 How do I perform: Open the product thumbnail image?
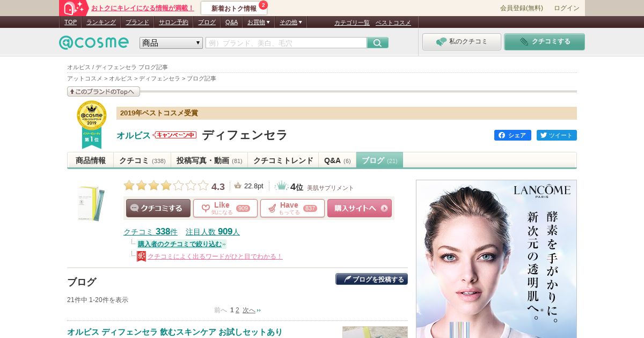(91, 203)
